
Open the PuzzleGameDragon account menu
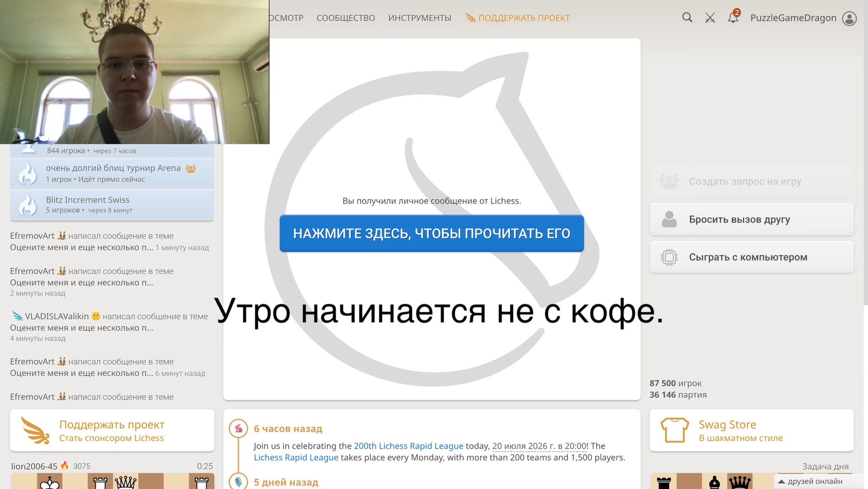pyautogui.click(x=793, y=18)
